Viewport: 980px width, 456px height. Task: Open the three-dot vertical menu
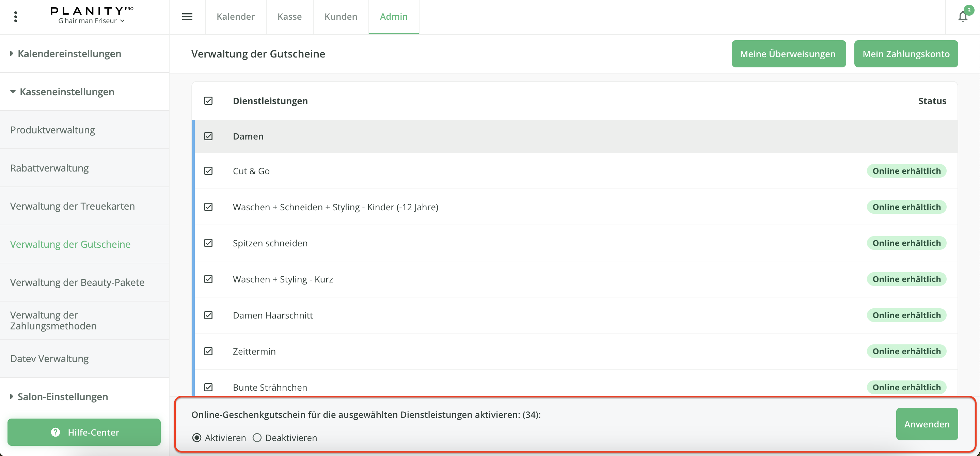[x=16, y=17]
